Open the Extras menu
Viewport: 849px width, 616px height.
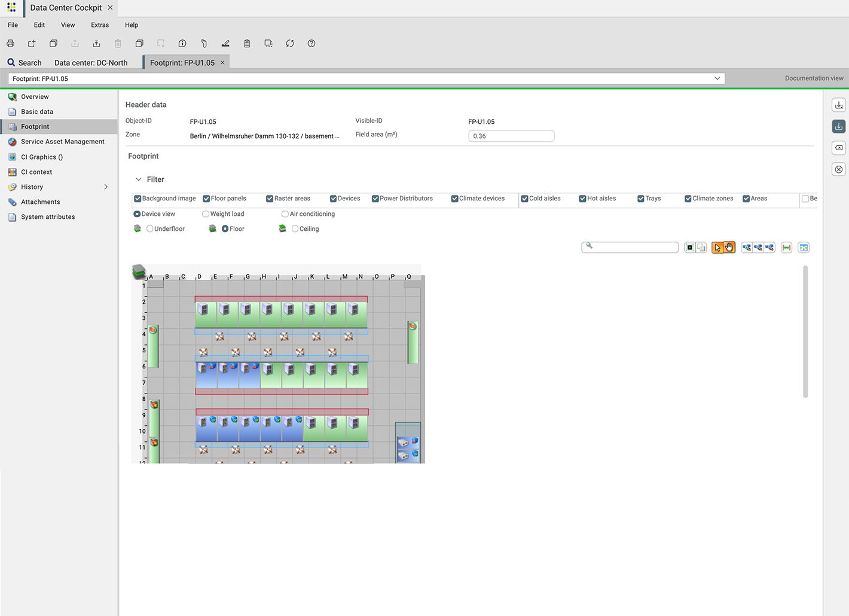[100, 25]
